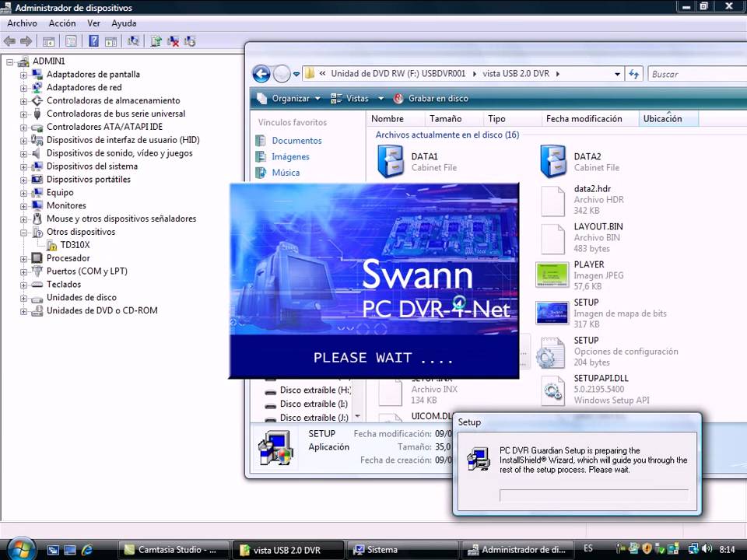Click the Back arrow in Device Manager toolbar

(x=9, y=41)
